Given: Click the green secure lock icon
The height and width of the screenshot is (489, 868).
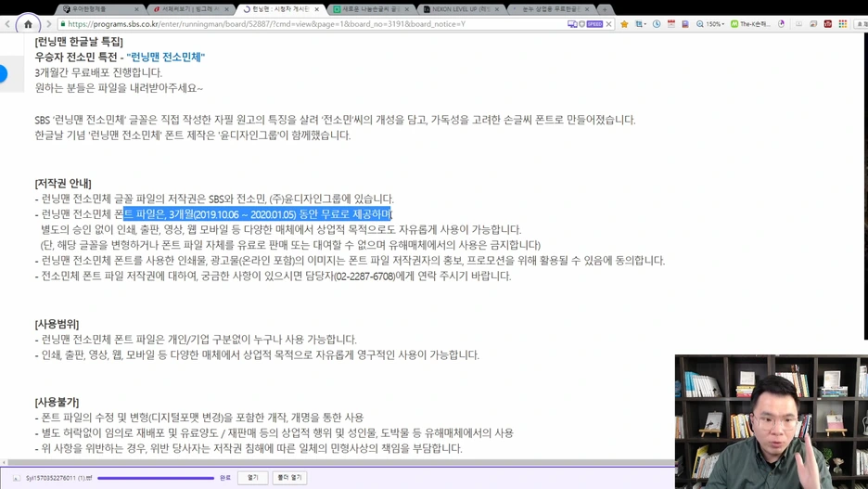Looking at the screenshot, I should point(62,24).
